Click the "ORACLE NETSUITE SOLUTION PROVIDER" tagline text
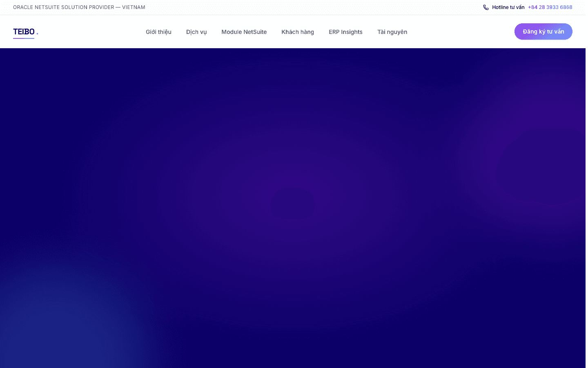The height and width of the screenshot is (368, 588). 64,7
